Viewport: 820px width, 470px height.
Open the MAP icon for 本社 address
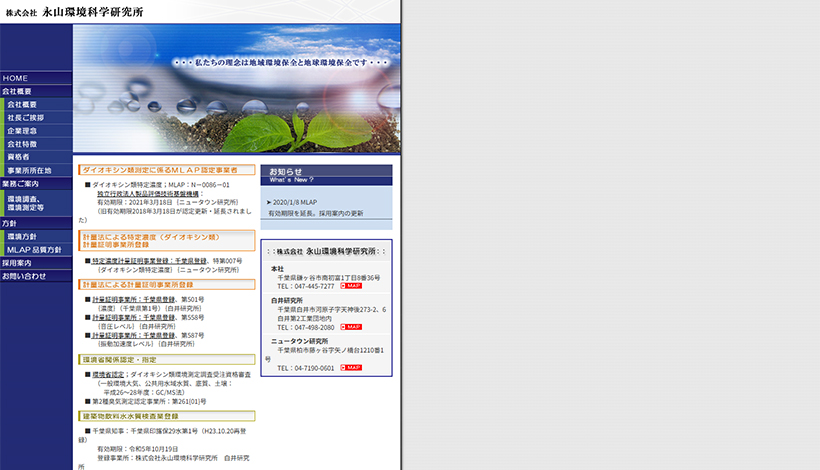(351, 286)
